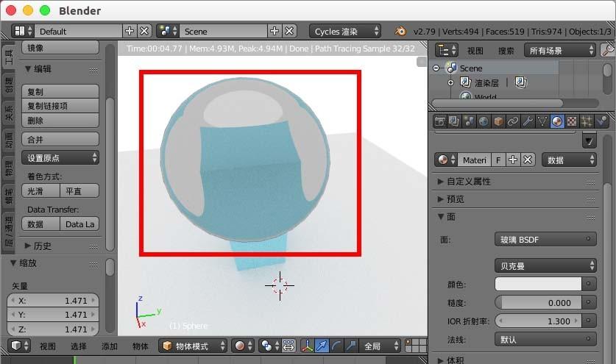This screenshot has height=364, width=616.
Task: Click the outliner search magnifier icon
Action: [x=607, y=50]
